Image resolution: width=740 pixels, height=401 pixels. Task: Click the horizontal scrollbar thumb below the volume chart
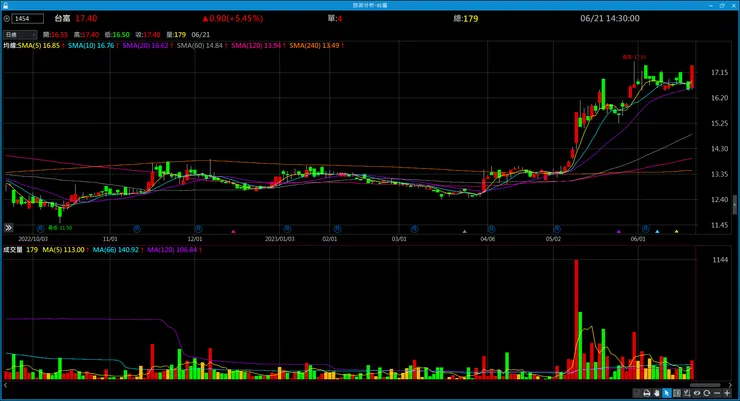pyautogui.click(x=705, y=385)
